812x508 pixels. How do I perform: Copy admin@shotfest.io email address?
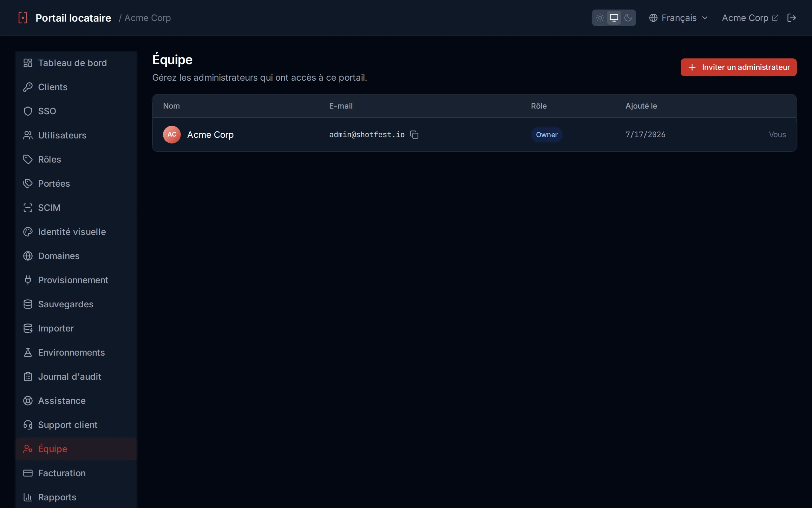pyautogui.click(x=414, y=135)
